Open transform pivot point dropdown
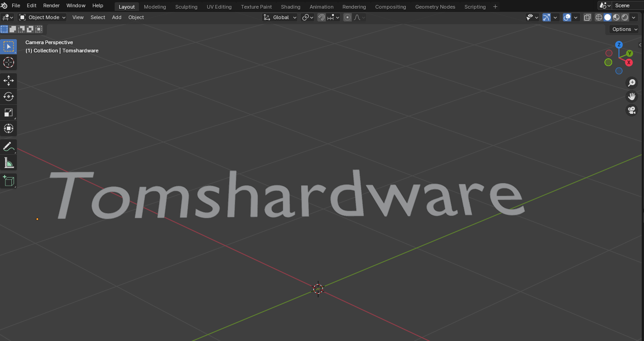The width and height of the screenshot is (644, 341). 308,17
